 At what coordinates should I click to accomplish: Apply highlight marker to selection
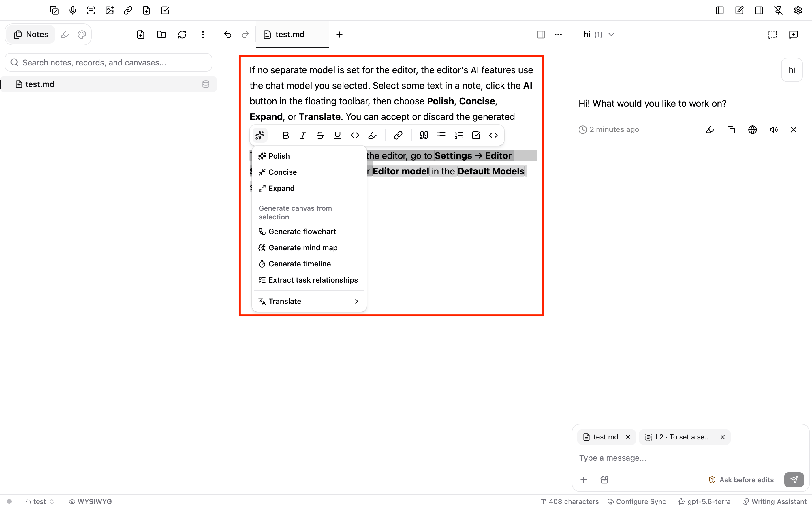coord(372,135)
